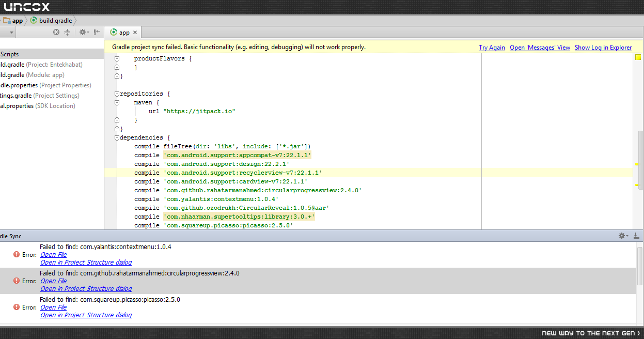Collapse the dependencies code block
This screenshot has width=644, height=339.
tap(117, 138)
